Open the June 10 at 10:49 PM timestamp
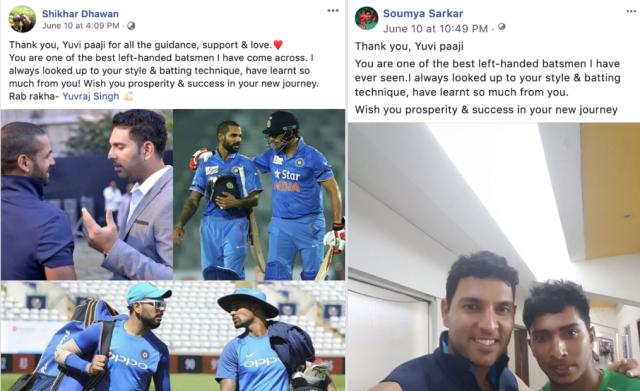The width and height of the screenshot is (640, 391). coord(435,29)
